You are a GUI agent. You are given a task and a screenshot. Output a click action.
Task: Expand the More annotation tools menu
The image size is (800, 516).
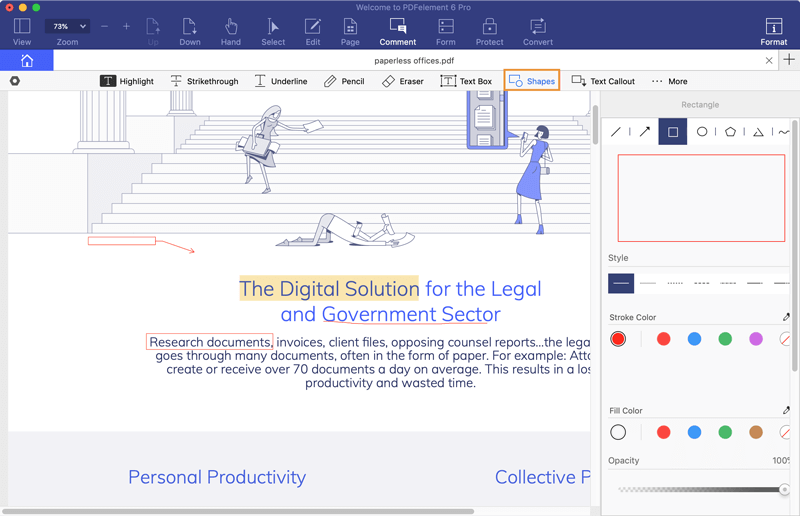coord(669,81)
